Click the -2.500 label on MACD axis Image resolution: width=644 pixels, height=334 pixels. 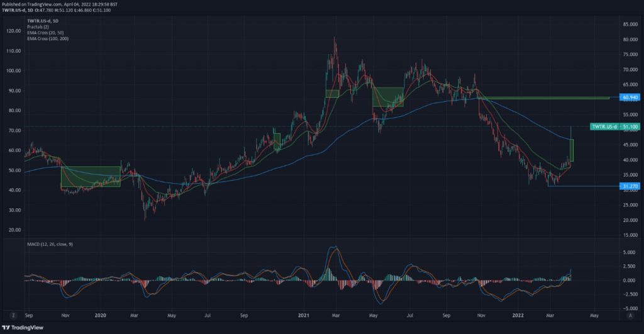tap(629, 294)
